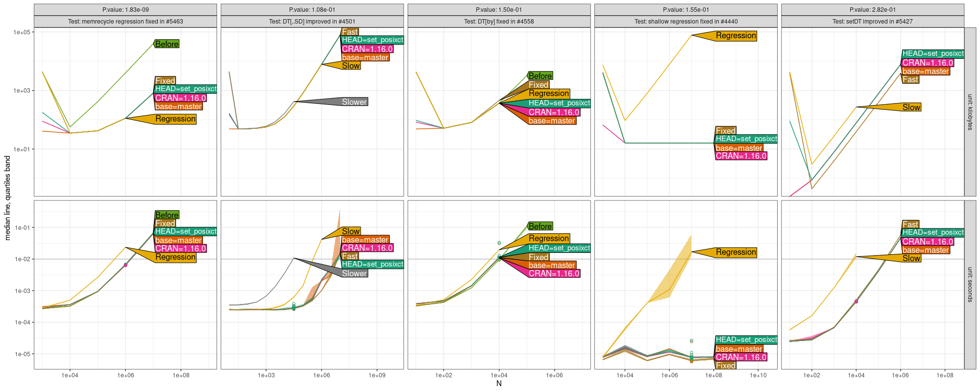Click x-axis tick '1e+10'

pos(758,375)
